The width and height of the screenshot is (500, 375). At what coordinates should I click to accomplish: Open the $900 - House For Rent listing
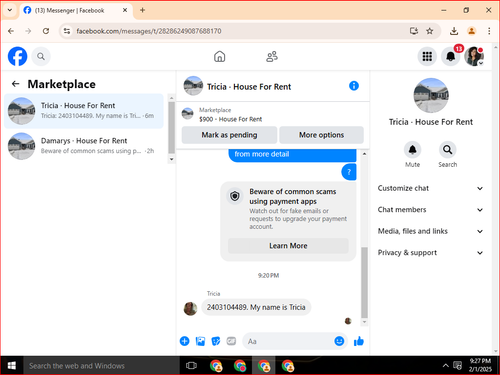click(x=230, y=119)
